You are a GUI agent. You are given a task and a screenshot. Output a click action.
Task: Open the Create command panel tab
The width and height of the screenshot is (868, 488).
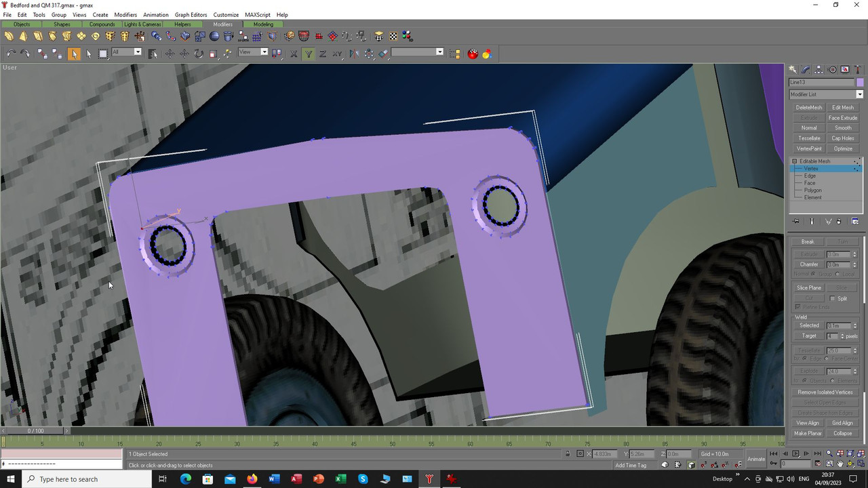pyautogui.click(x=793, y=69)
